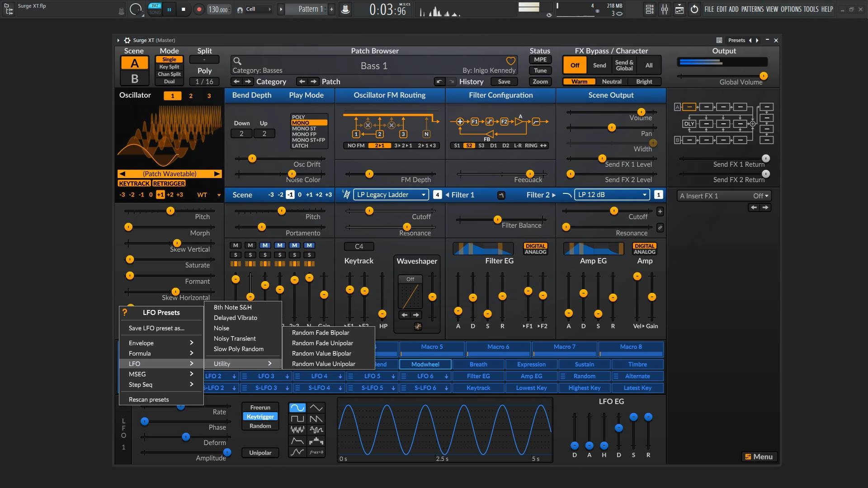Expand the Envelope presets submenu
Image resolution: width=868 pixels, height=488 pixels.
pos(161,343)
